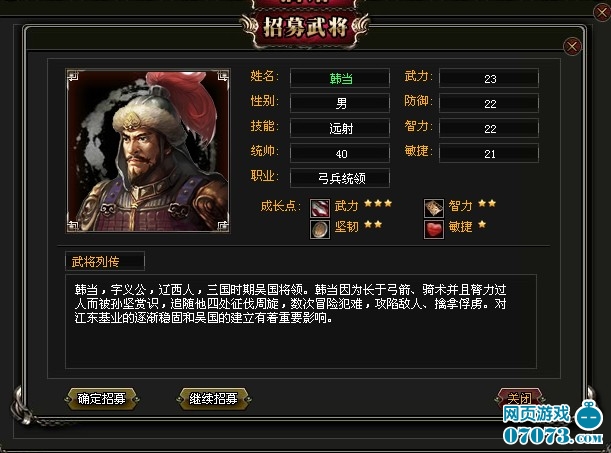Click the 职业 field showing 弓兵统领
This screenshot has height=453, width=611.
(340, 178)
